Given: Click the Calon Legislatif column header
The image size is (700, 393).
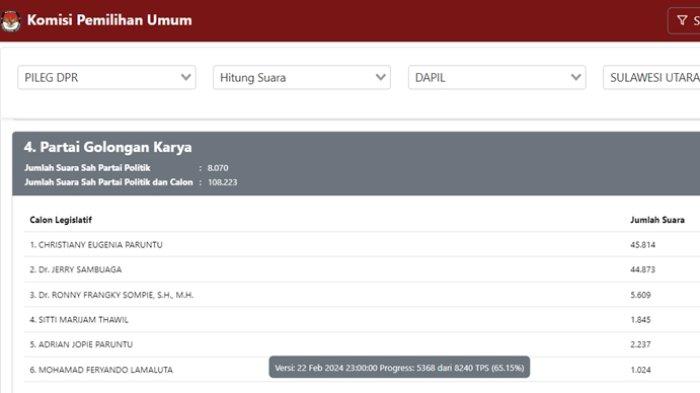Looking at the screenshot, I should coord(61,220).
